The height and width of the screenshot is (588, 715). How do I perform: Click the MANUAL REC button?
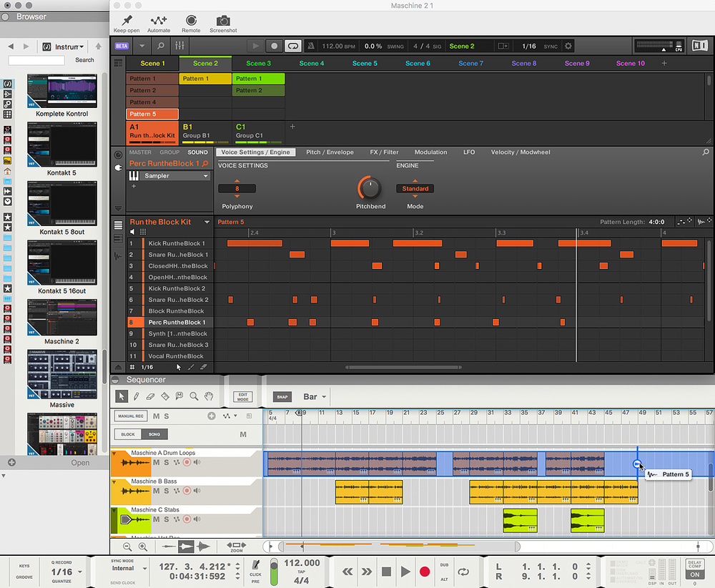[x=129, y=415]
